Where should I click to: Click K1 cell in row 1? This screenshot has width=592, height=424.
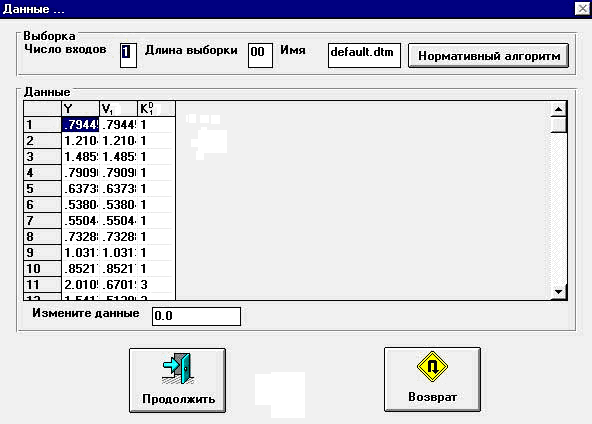[156, 125]
